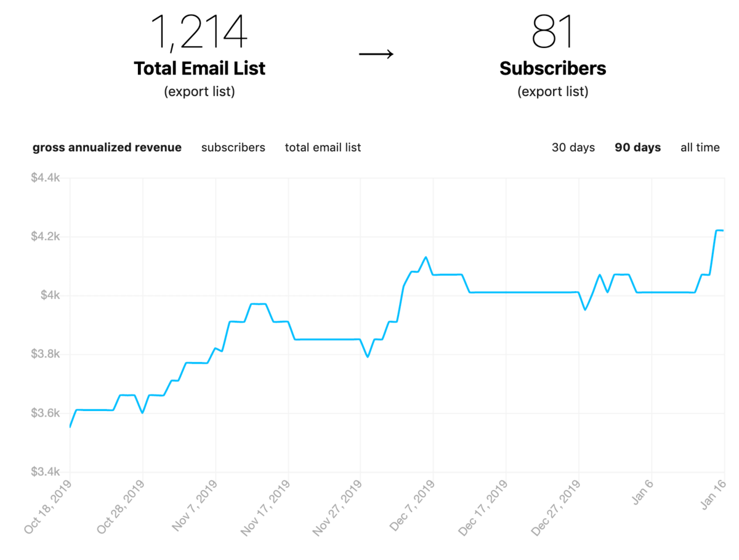The width and height of the screenshot is (739, 560).
Task: Click the chart peak near Dec 7
Action: pyautogui.click(x=426, y=257)
